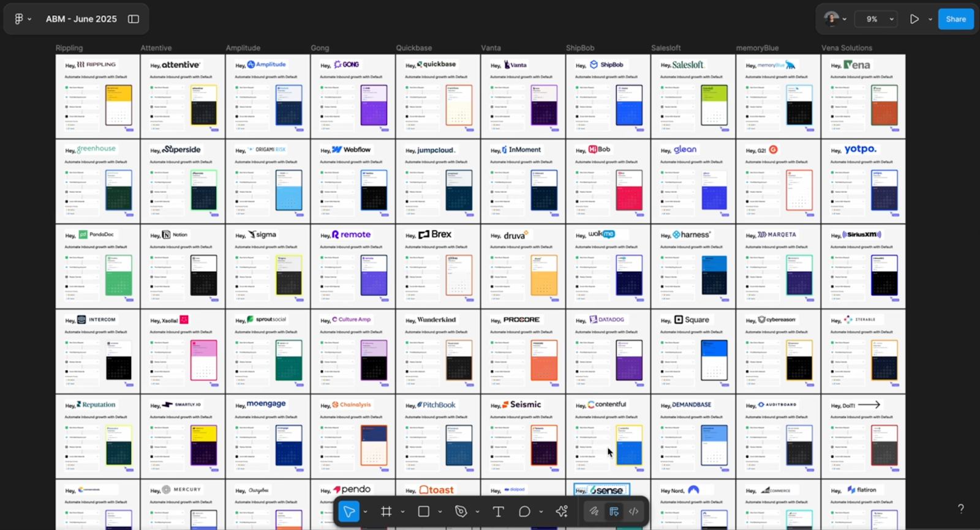The height and width of the screenshot is (530, 980).
Task: Select the greenhouse frame
Action: [97, 181]
